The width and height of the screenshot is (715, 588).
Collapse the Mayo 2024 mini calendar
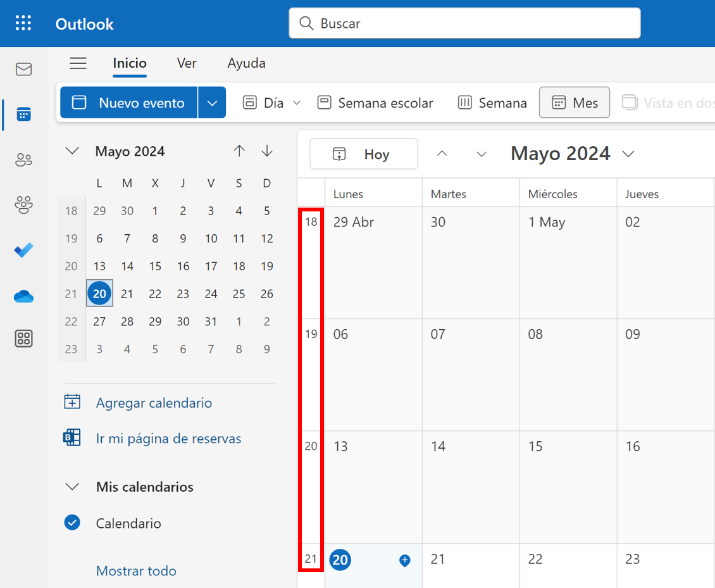[x=72, y=151]
